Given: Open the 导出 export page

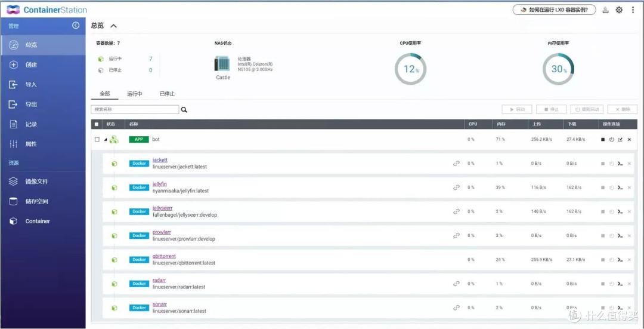Looking at the screenshot, I should click(43, 104).
